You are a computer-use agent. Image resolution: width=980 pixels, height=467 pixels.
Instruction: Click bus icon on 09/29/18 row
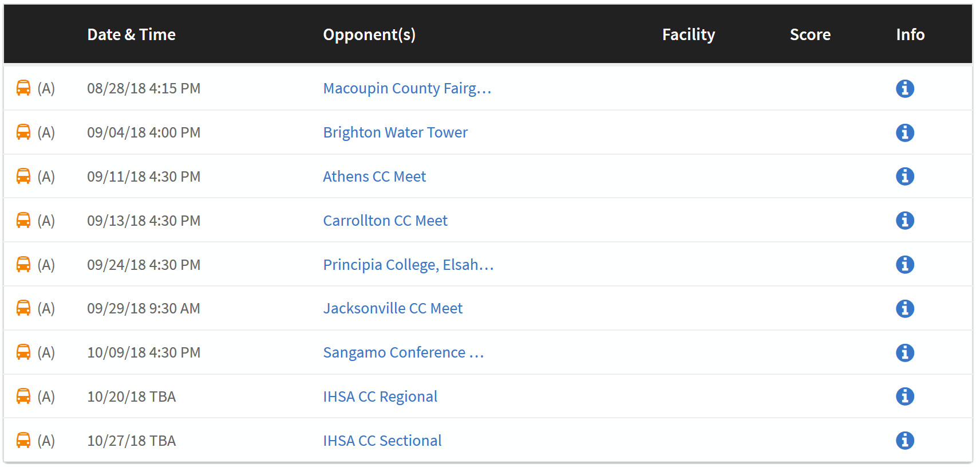23,308
